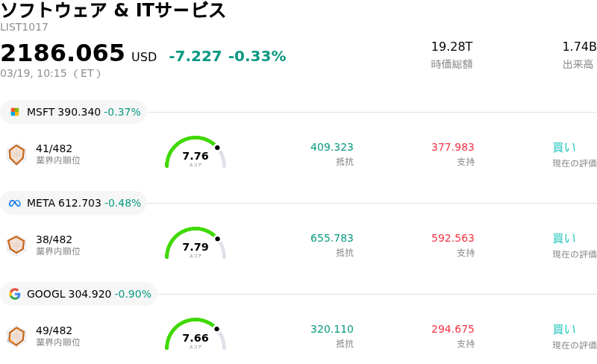597x364 pixels.
Task: Click the index price 2186.065
Action: click(x=63, y=54)
